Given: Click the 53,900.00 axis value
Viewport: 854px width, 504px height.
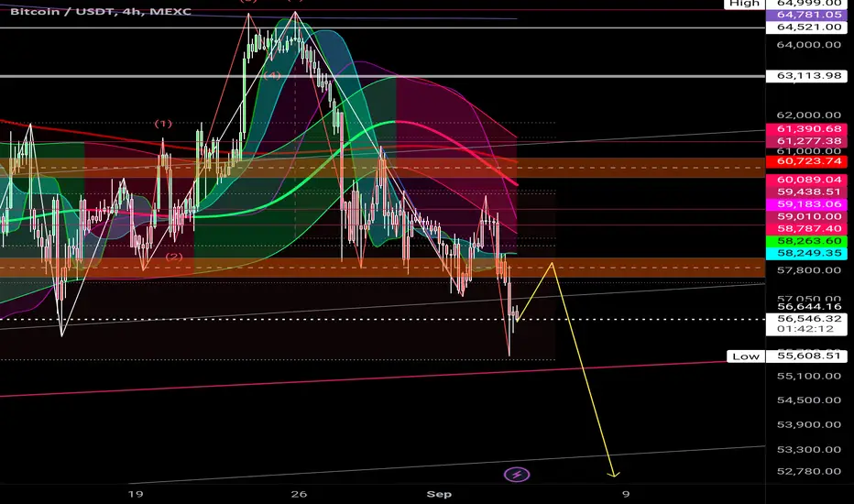Looking at the screenshot, I should pyautogui.click(x=809, y=424).
